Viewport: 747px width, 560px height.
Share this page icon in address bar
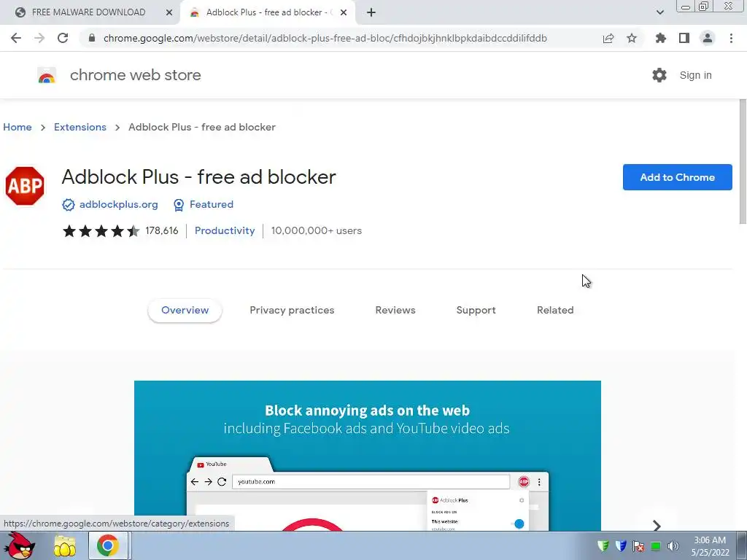608,38
